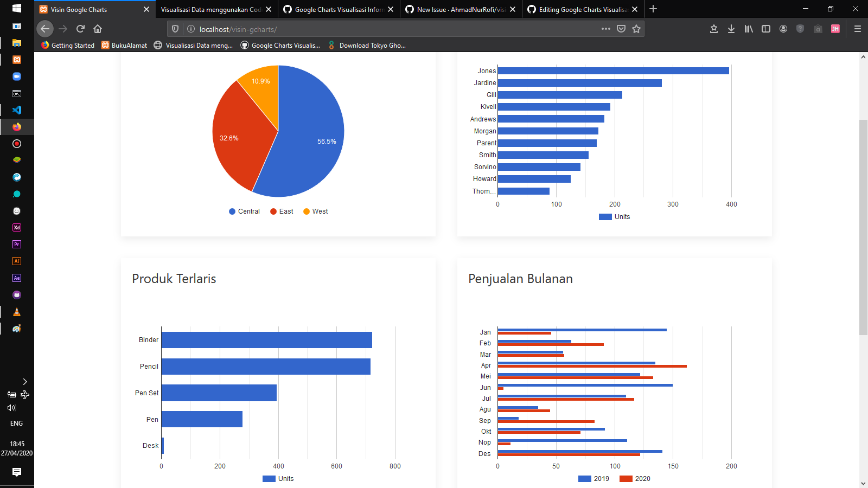The image size is (868, 488).
Task: Close the New Issue GitHub tab
Action: point(513,9)
